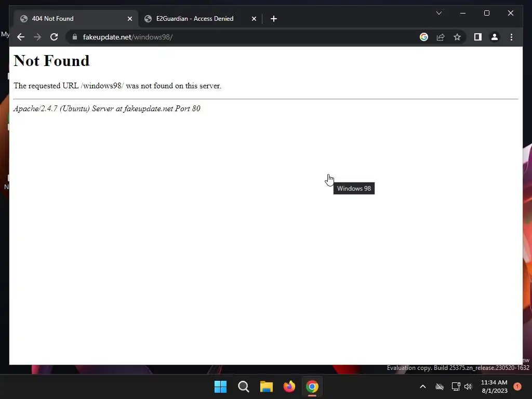Close the Chrome window
The height and width of the screenshot is (399, 532).
click(x=510, y=13)
